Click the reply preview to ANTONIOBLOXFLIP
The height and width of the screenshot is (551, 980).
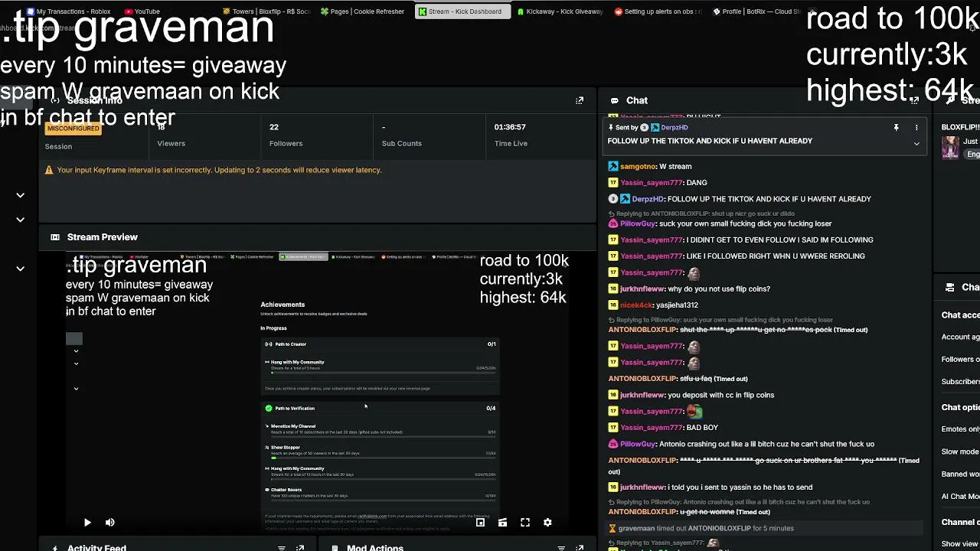click(701, 214)
